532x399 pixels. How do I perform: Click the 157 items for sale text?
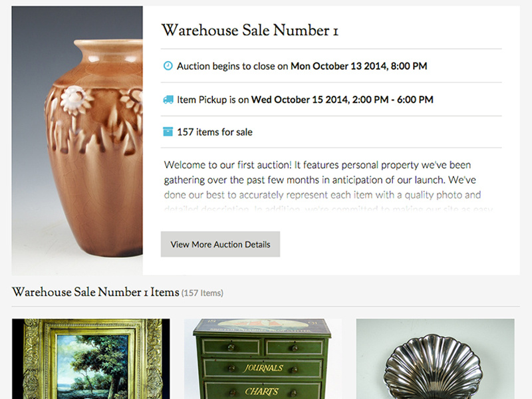point(215,132)
